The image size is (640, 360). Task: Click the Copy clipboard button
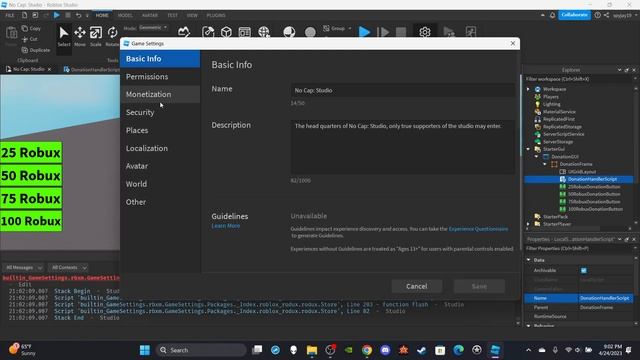31,29
